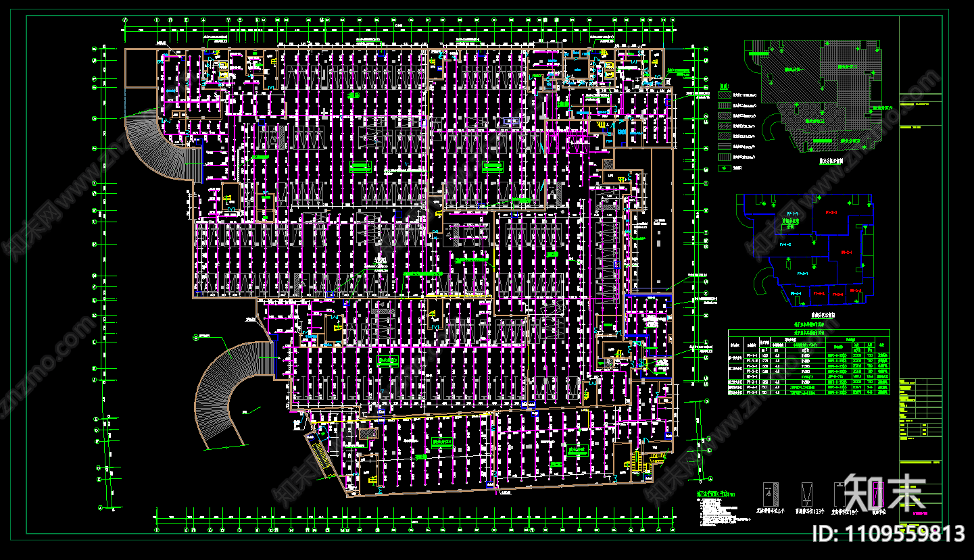
Task: Click the accessible parking space symbol
Action: pos(771,494)
